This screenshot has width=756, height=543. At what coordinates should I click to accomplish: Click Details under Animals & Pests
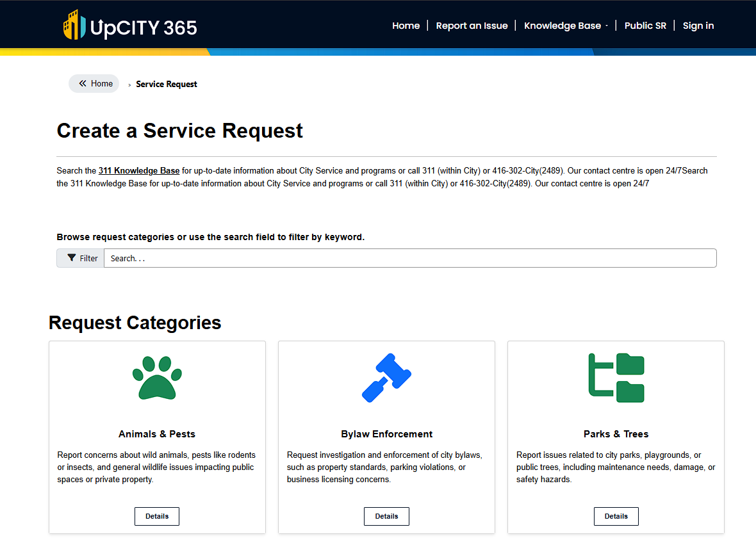pos(156,516)
